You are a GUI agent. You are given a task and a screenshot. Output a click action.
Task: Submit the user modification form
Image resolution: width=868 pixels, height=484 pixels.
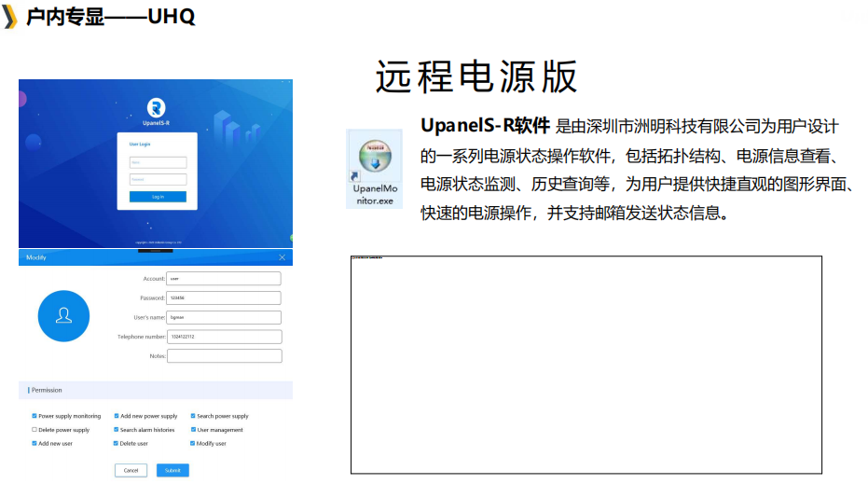(172, 471)
